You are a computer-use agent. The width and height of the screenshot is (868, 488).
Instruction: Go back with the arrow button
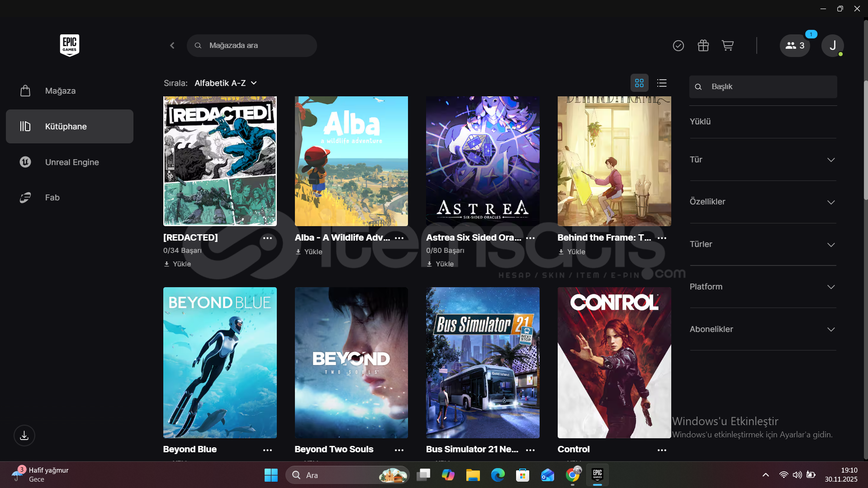(x=172, y=46)
